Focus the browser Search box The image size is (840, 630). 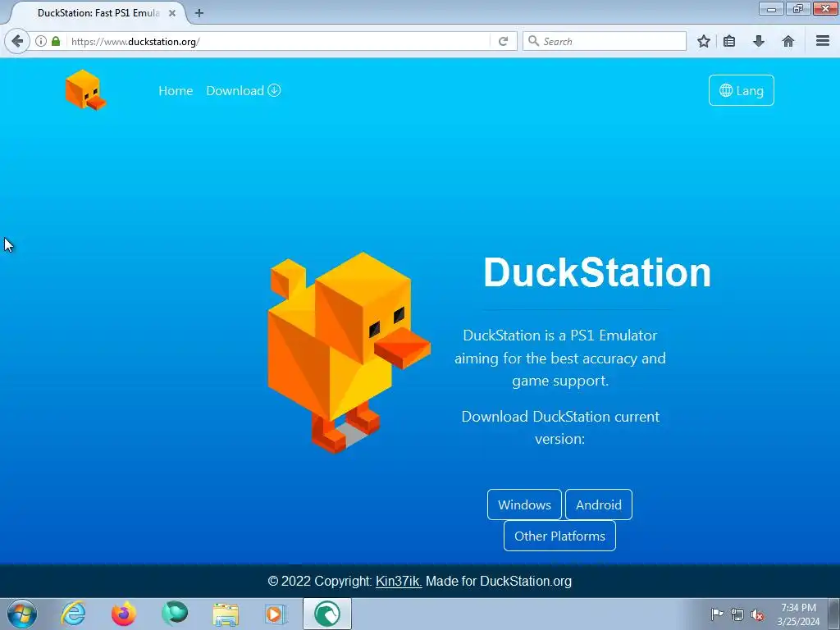(605, 41)
